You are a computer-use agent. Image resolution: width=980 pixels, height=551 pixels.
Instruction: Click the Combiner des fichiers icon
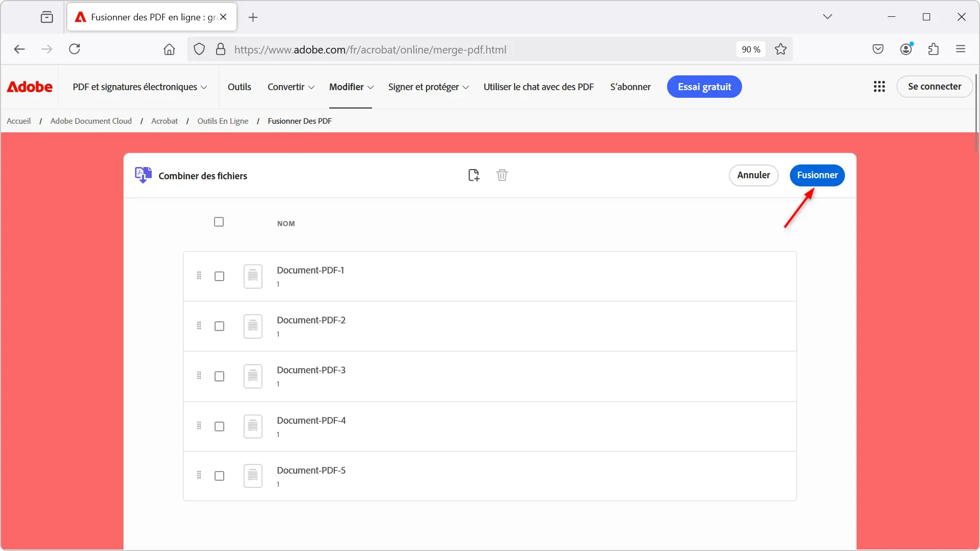[143, 175]
